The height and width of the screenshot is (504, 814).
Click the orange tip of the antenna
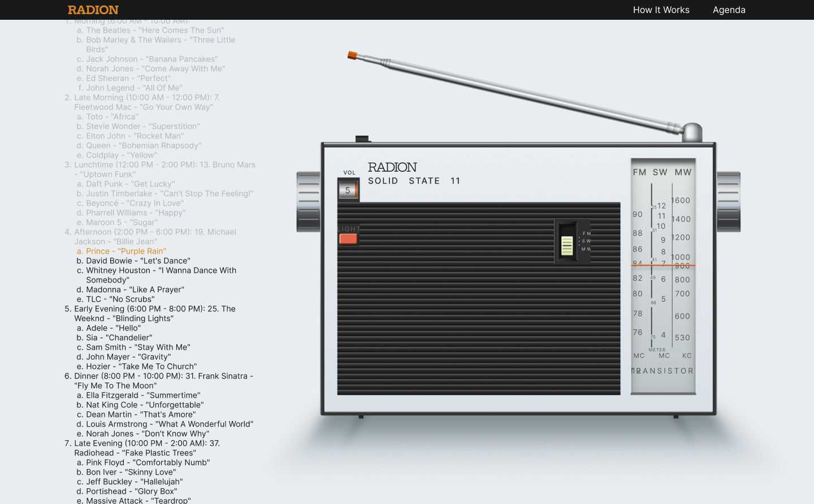(352, 55)
